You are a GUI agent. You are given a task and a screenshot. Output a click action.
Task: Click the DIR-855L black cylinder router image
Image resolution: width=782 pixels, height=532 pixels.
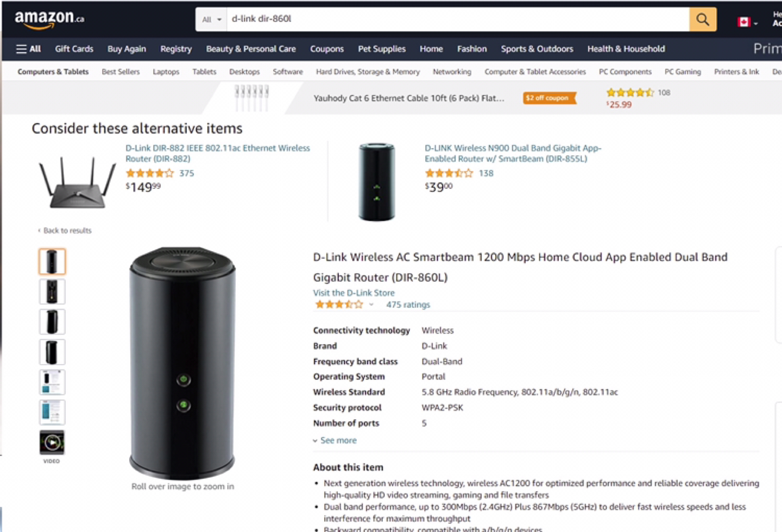376,182
